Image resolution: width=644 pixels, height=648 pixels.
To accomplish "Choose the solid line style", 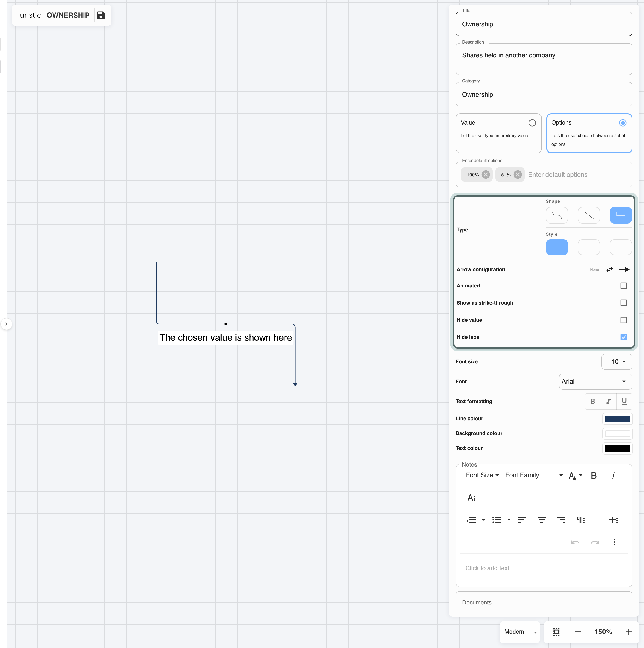I will [x=557, y=247].
